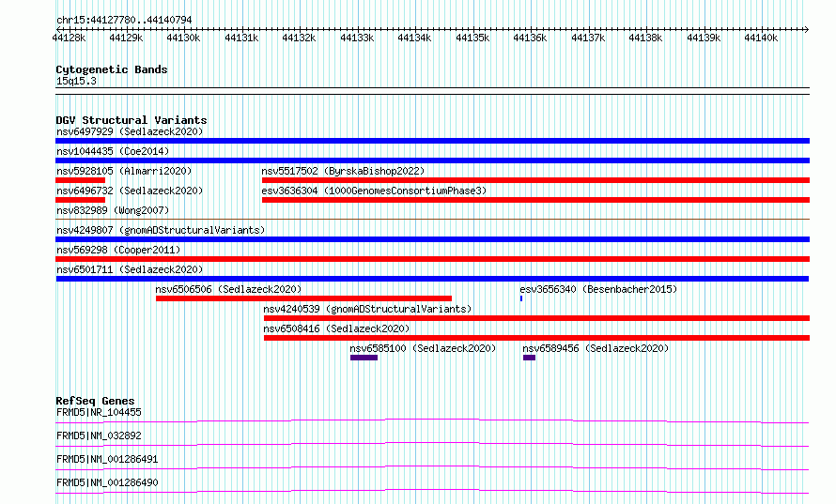This screenshot has width=836, height=504.
Task: Open the nsv1044435 (Coe2014) variant label
Action: tap(113, 151)
